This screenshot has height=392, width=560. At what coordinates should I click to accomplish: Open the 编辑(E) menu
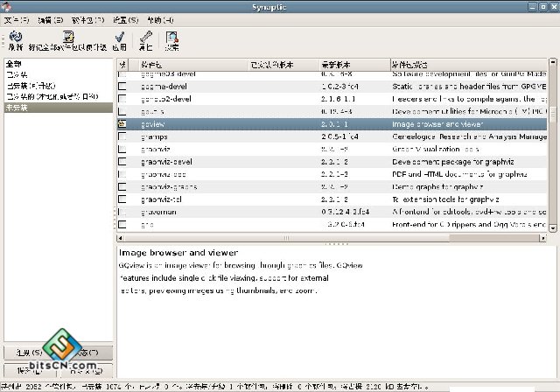(51, 20)
